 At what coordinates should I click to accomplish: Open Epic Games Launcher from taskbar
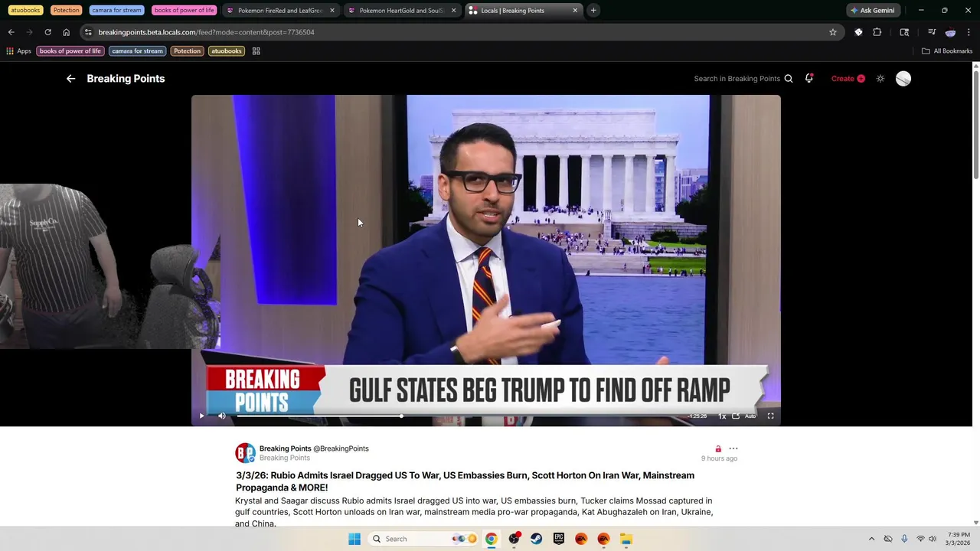559,539
